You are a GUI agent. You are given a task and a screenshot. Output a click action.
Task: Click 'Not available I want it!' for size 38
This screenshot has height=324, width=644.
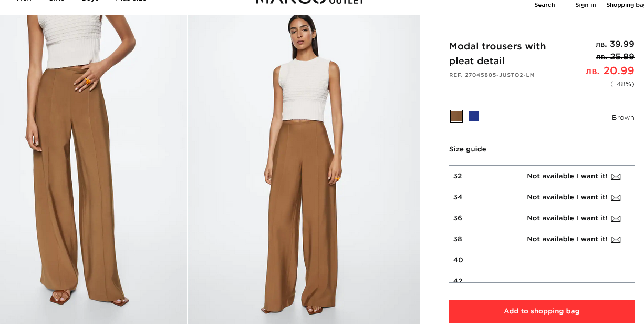tap(567, 239)
